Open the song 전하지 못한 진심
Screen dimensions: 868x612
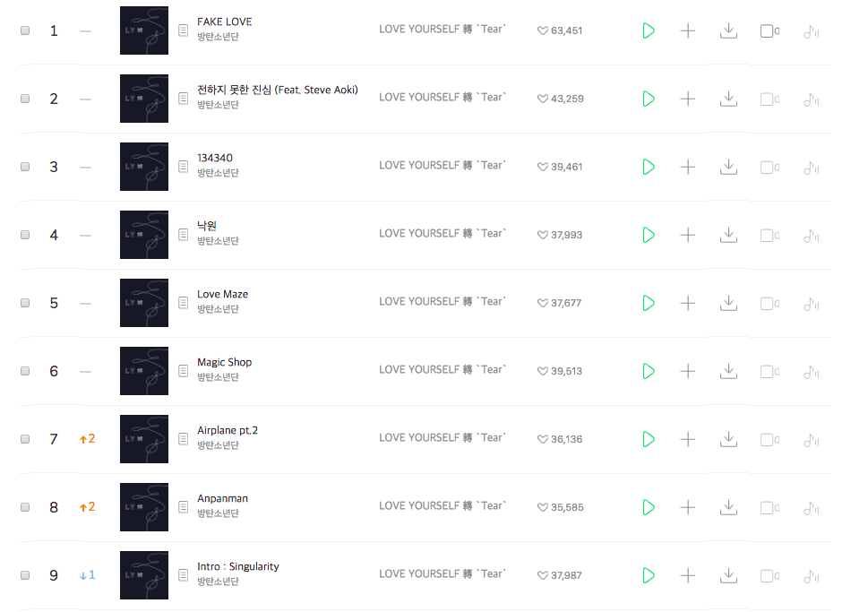tap(235, 90)
